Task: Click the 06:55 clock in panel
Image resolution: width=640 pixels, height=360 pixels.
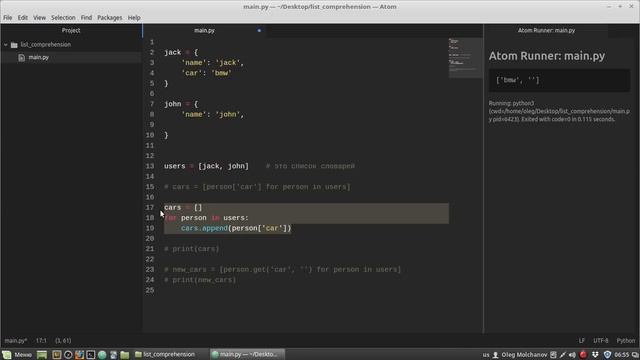Action: [x=621, y=355]
